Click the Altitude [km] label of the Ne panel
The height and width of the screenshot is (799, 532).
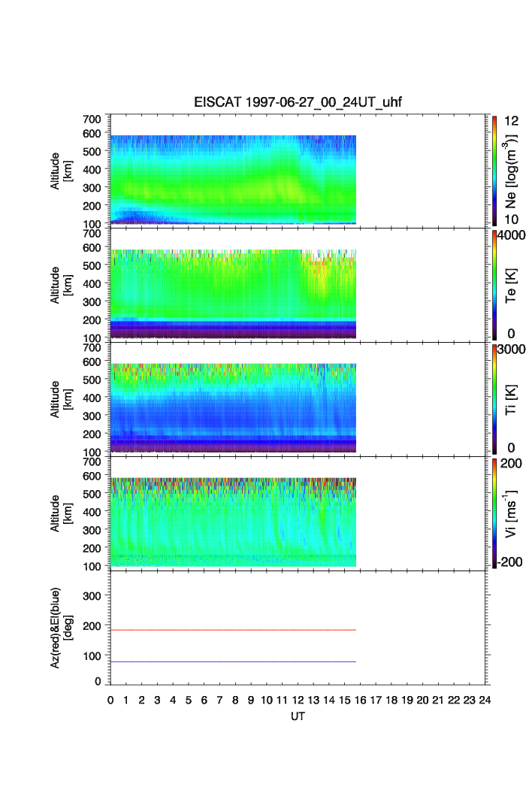coord(61,171)
